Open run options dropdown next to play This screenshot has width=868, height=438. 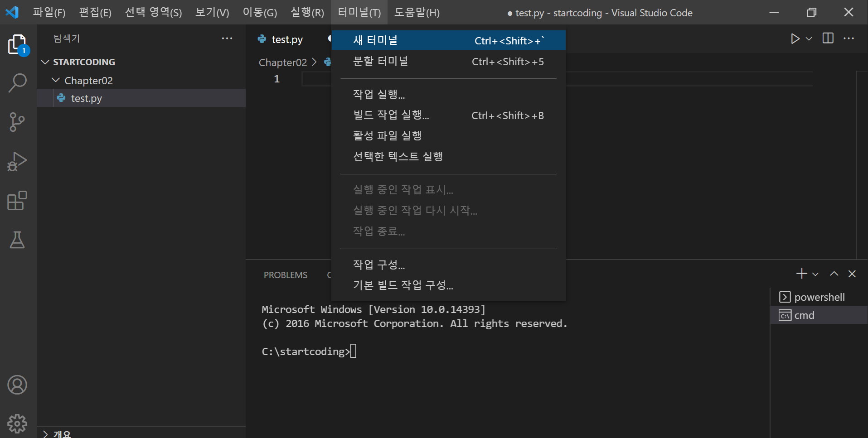809,39
